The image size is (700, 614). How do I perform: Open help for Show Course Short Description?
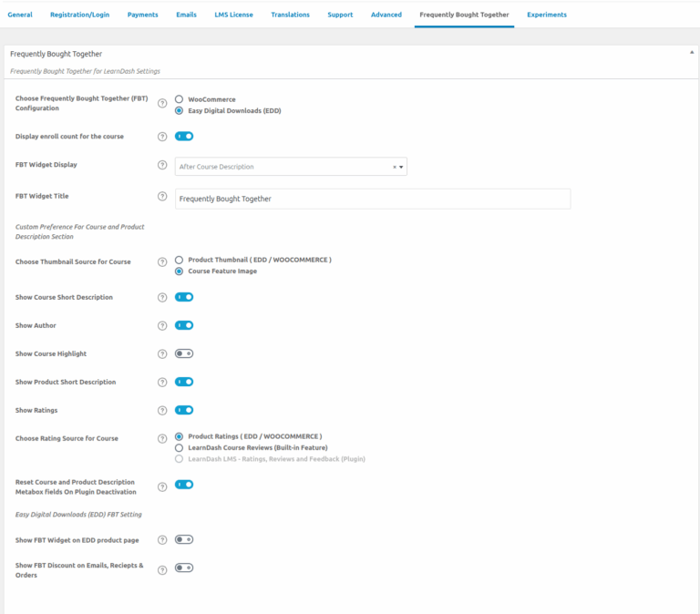162,298
